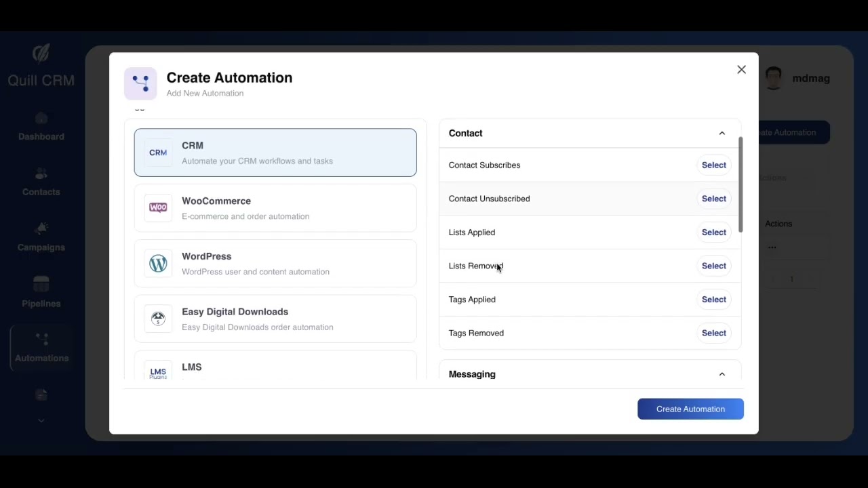Choose the Easy Digital Downloads card
The width and height of the screenshot is (868, 488).
[x=275, y=319]
